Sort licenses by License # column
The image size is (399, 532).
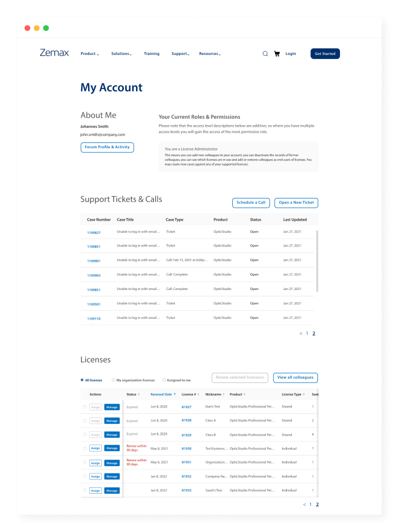pos(191,394)
